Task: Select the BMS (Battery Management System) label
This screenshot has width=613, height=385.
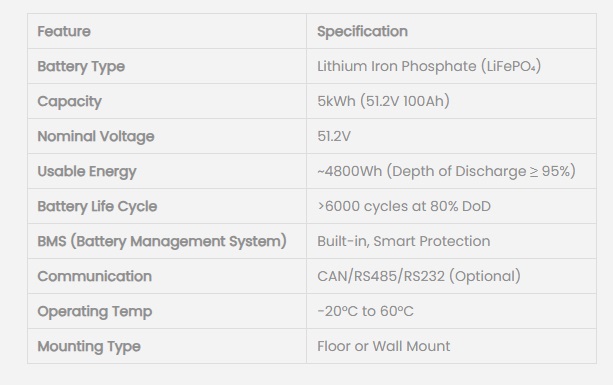Action: click(x=162, y=241)
